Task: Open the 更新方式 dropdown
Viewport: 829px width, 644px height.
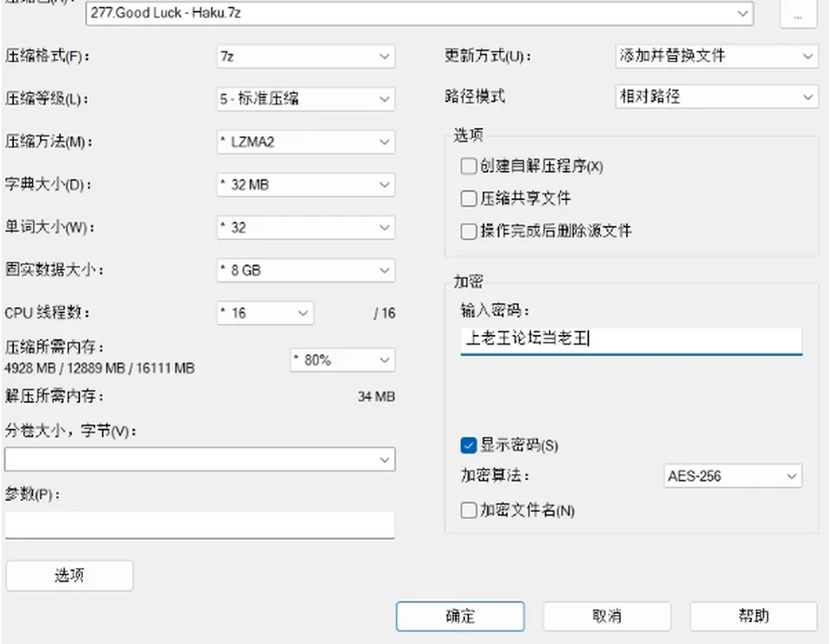Action: tap(717, 55)
